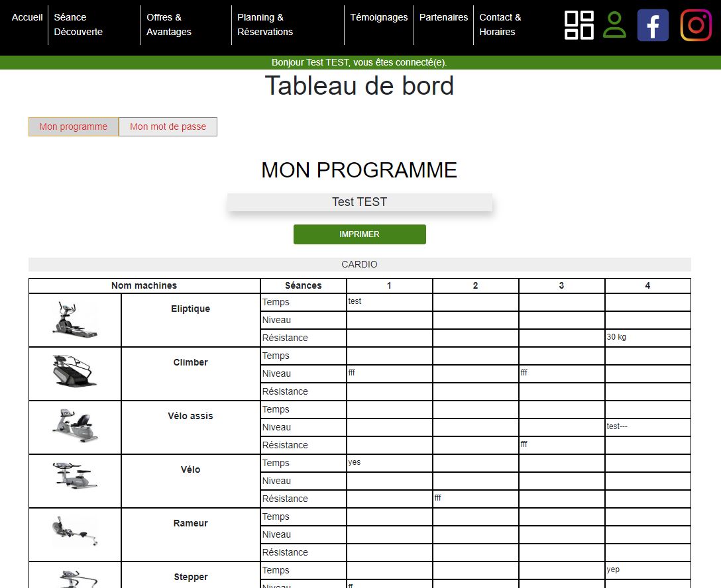Open Contact & Horaires page
Viewport: 721px width, 588px height.
(500, 24)
